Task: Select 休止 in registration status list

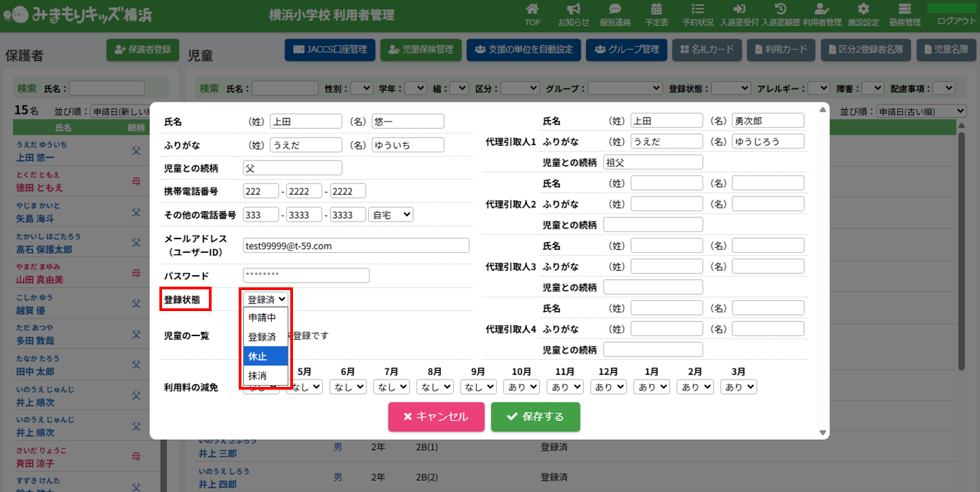Action: click(x=266, y=356)
